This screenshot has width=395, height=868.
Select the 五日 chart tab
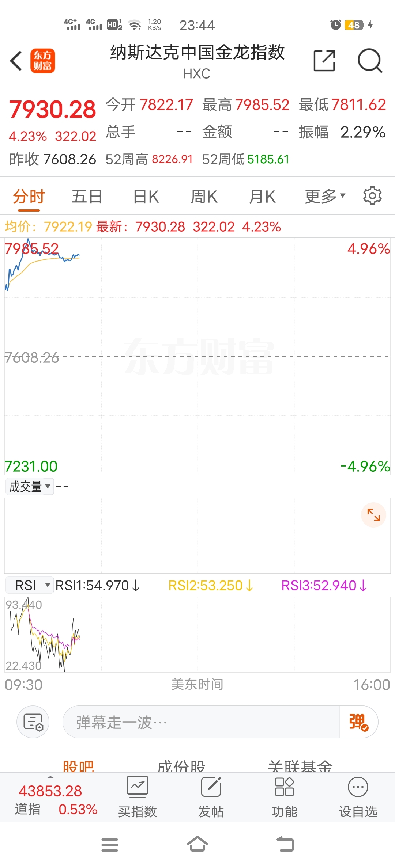click(x=87, y=197)
